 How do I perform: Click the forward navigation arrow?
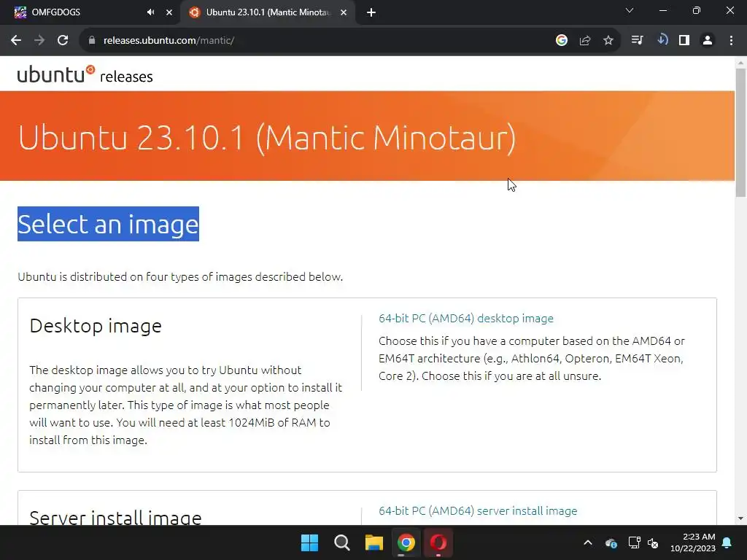pyautogui.click(x=39, y=41)
